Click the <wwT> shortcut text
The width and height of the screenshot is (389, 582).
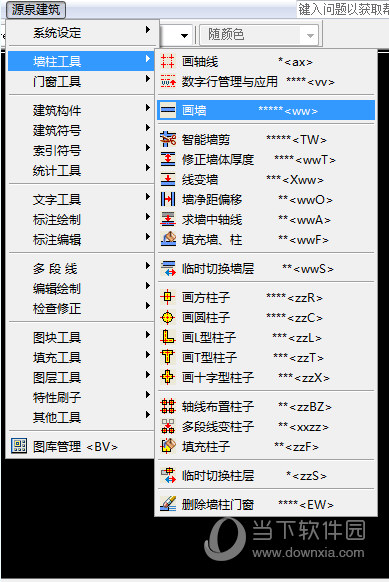316,160
